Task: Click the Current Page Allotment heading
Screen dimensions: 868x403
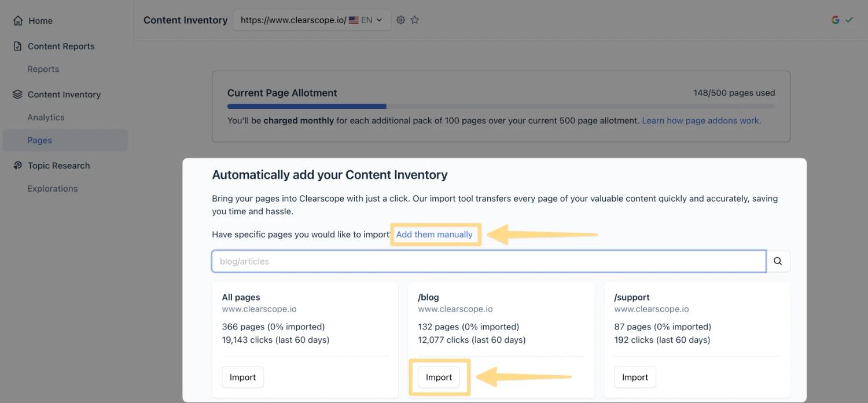Action: pyautogui.click(x=282, y=93)
